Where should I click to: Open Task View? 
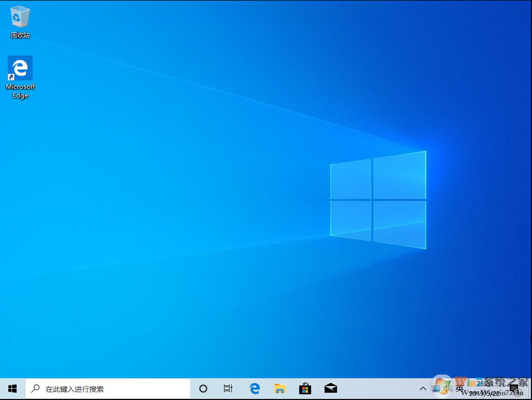(x=228, y=388)
